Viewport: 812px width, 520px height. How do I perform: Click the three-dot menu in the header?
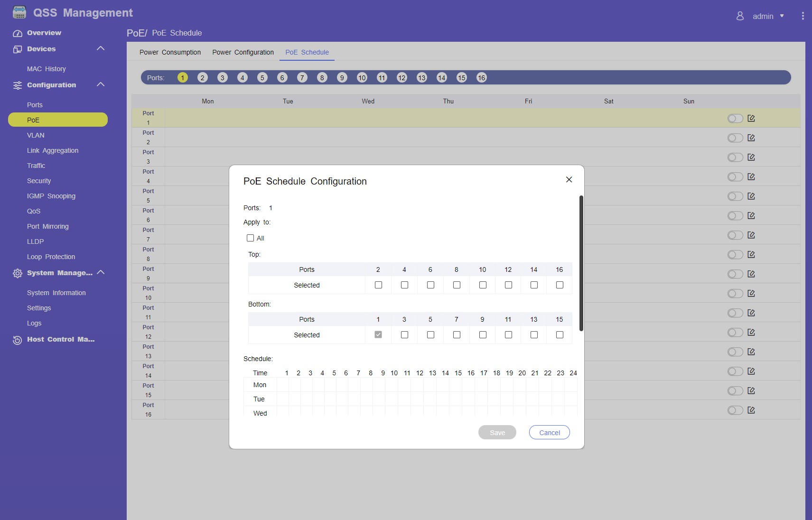[803, 16]
